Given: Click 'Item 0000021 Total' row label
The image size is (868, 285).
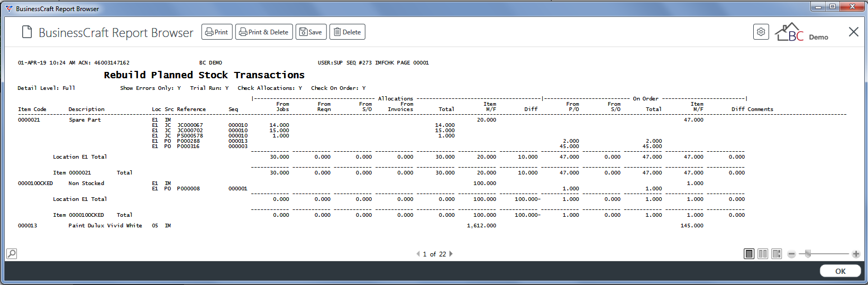Looking at the screenshot, I should (x=93, y=173).
